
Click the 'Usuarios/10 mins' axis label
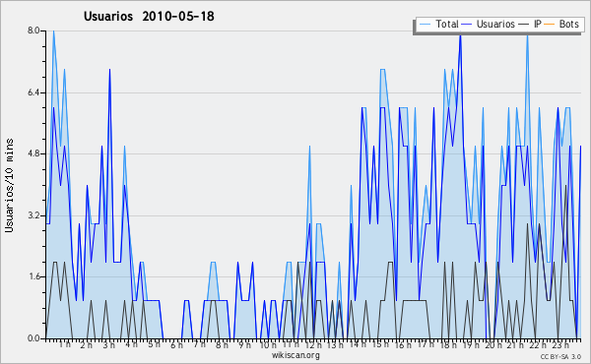click(x=9, y=185)
